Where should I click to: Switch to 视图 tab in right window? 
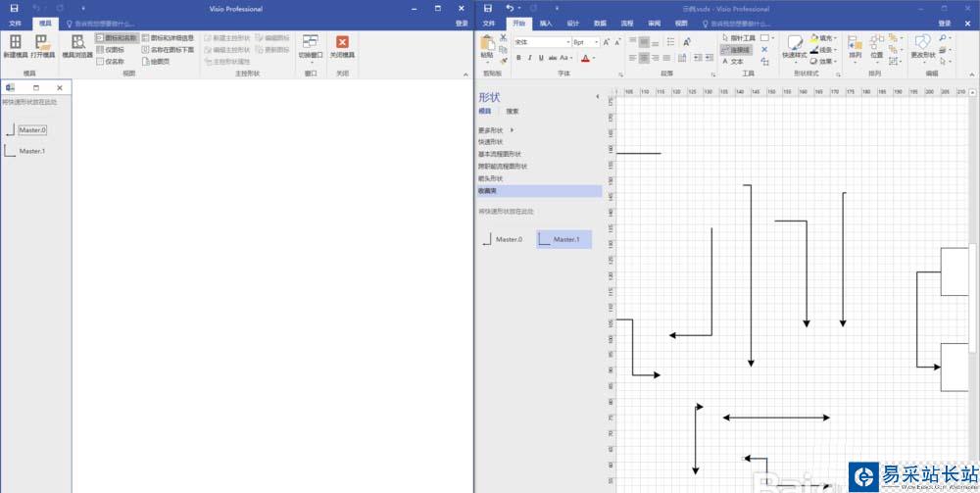click(681, 24)
